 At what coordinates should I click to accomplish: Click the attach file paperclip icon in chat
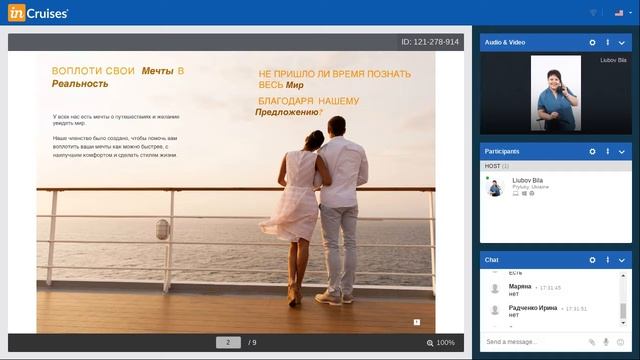(592, 342)
